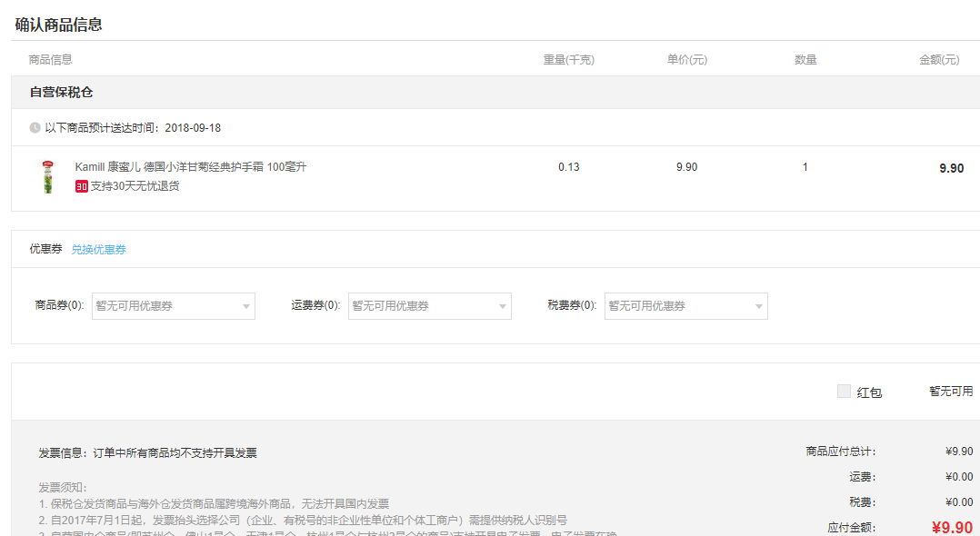
Task: Click the clock icon before the delivery time
Action: [x=33, y=126]
